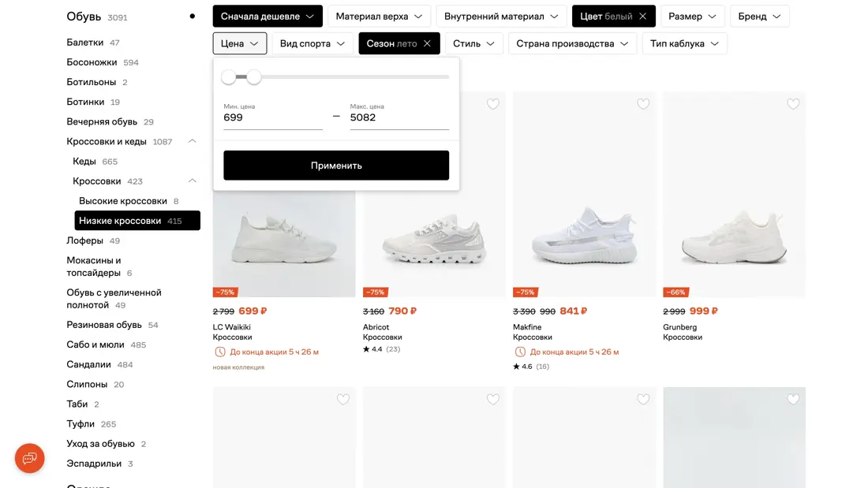868x488 pixels.
Task: Click heart icon on Makfine sneakers
Action: coord(643,104)
